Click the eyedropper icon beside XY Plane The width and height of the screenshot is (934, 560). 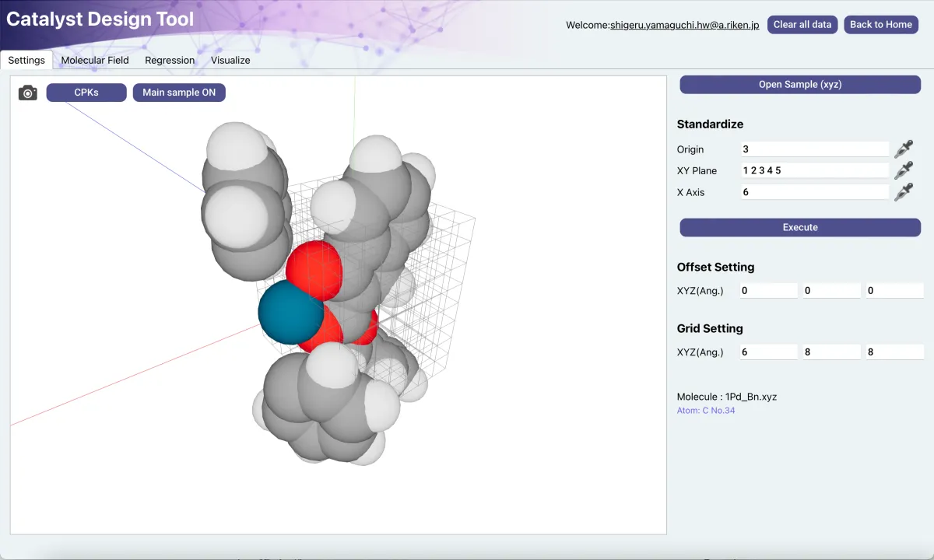click(x=904, y=170)
